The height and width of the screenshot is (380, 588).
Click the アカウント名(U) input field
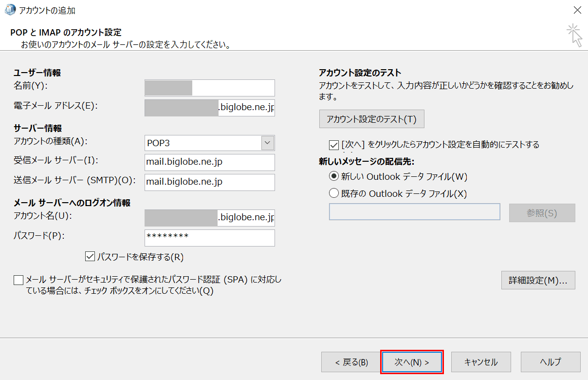coord(210,218)
